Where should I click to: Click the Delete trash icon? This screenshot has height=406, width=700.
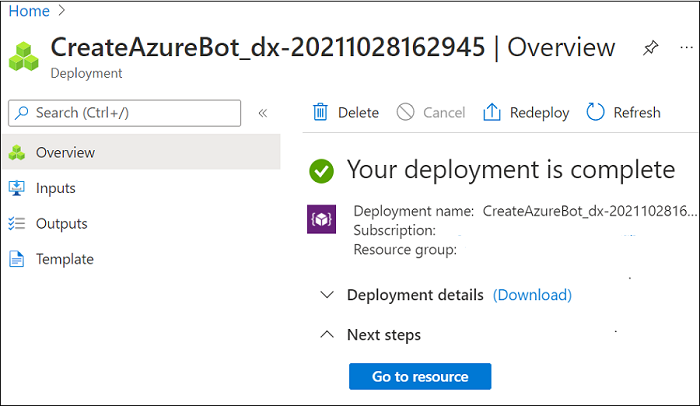320,112
